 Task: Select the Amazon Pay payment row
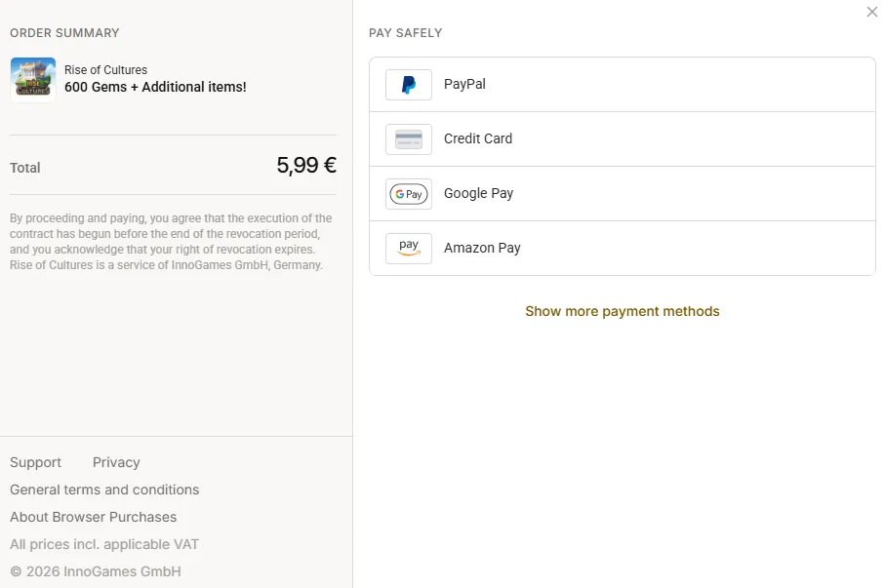click(623, 249)
